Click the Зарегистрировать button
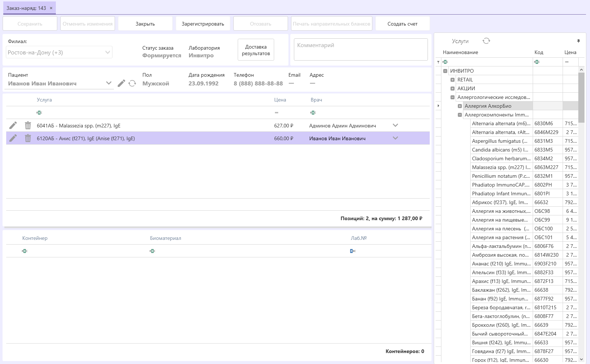The width and height of the screenshot is (590, 364). (x=203, y=24)
